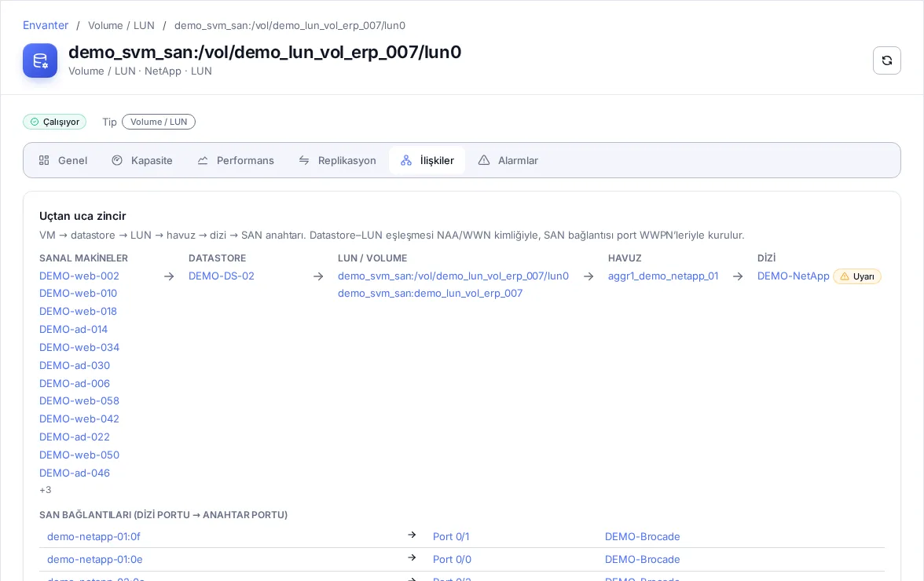Viewport: 924px width, 581px height.
Task: Open virtual machine DEMO-web-018
Action: click(x=78, y=312)
